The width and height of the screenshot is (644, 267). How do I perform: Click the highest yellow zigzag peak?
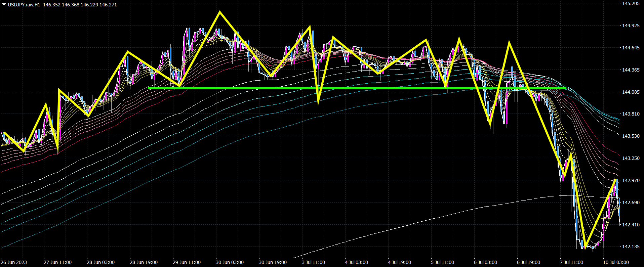coord(220,12)
